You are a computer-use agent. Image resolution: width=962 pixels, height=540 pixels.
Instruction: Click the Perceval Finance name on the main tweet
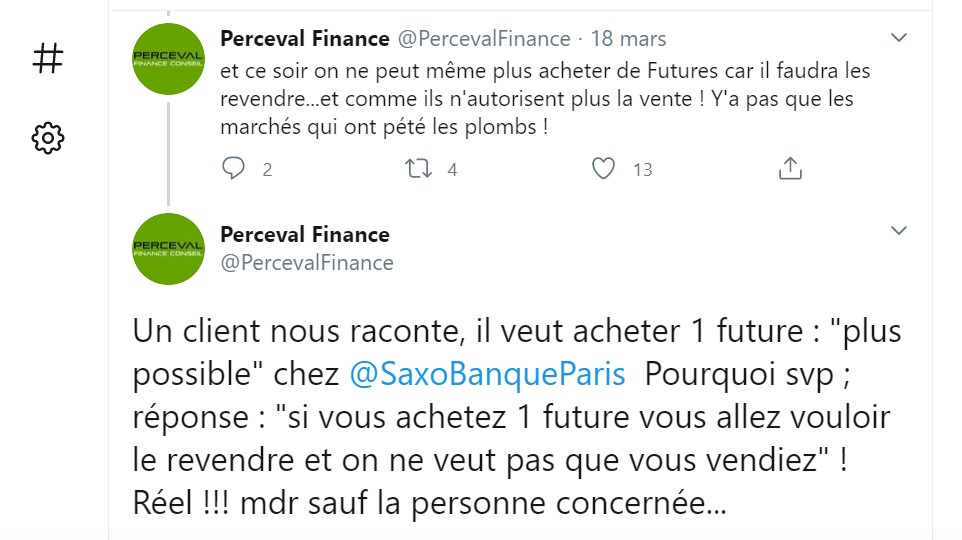pos(304,235)
